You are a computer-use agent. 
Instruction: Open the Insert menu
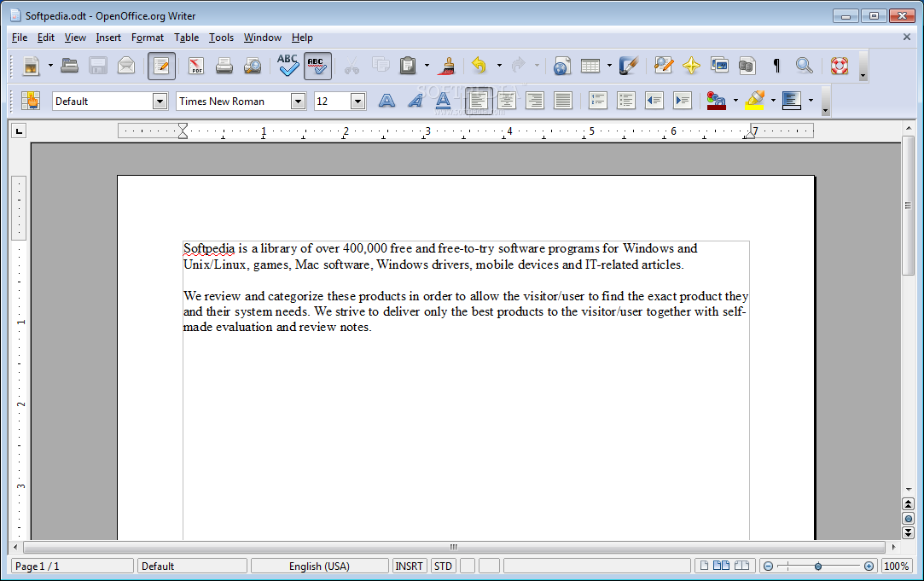tap(108, 38)
